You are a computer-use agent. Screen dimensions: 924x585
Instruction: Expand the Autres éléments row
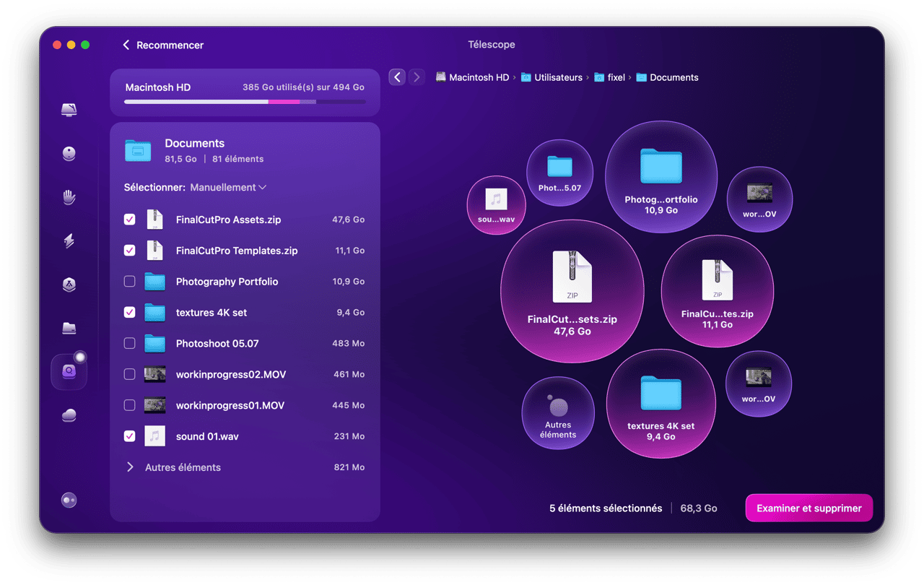tap(131, 467)
